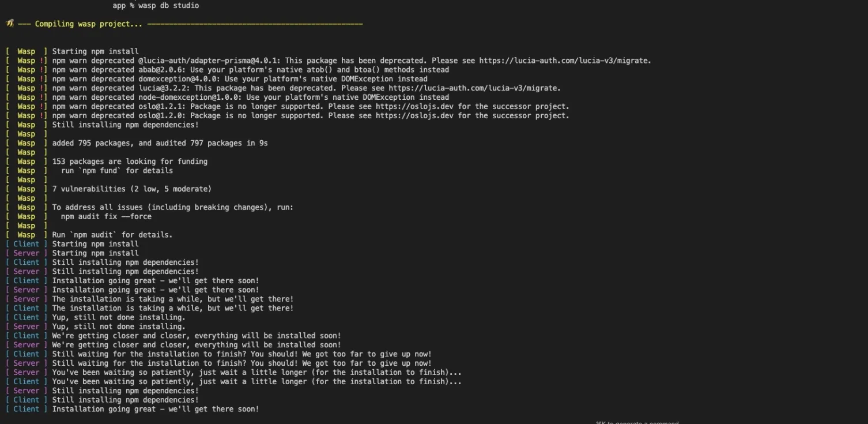Click the '7 vulnerabilities (2 low, 5 moderate)' line
868x424 pixels.
(132, 189)
